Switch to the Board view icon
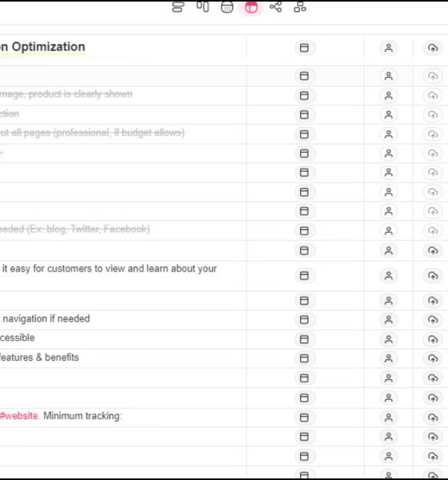This screenshot has height=480, width=448. pos(202,6)
